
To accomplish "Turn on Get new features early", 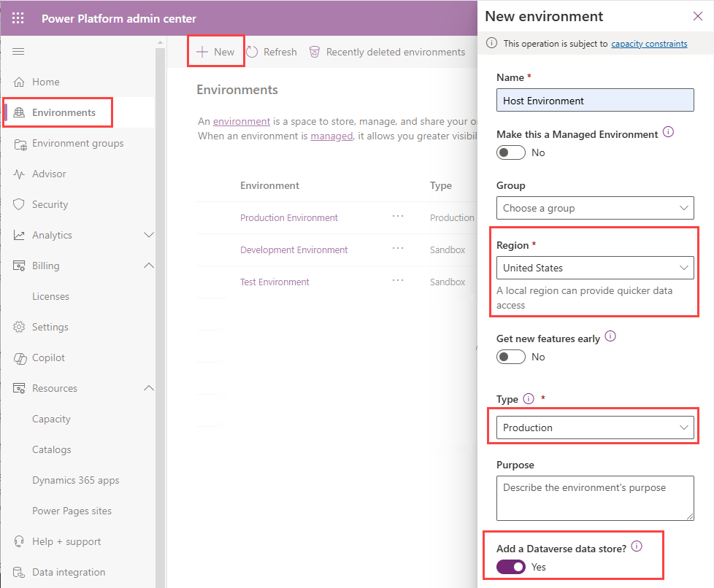I will coord(510,357).
